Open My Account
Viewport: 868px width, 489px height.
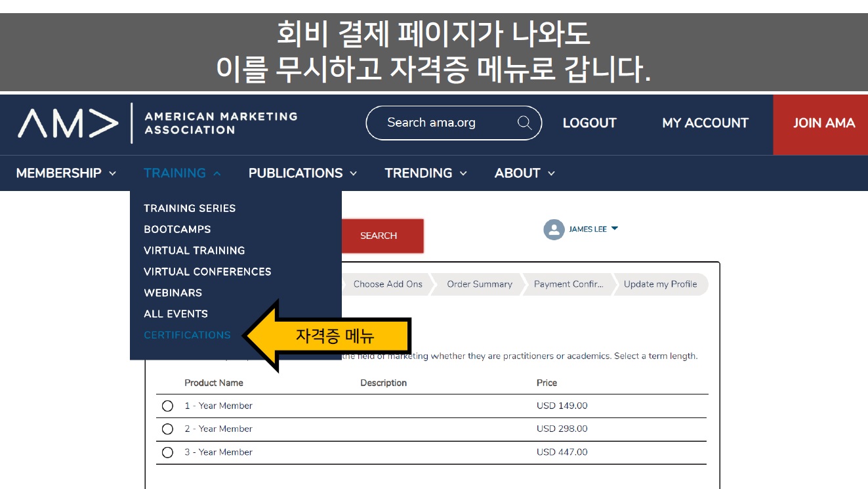pos(705,123)
